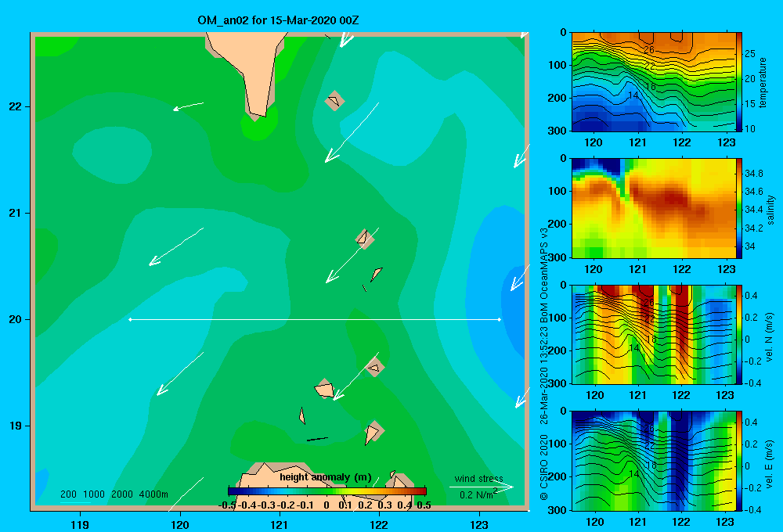Click the vertical 'temperature' axis label
Screen dimensions: 783x532
(x=763, y=82)
